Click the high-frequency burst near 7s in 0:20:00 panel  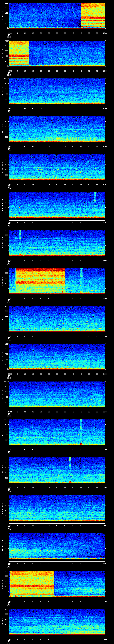click(x=20, y=235)
